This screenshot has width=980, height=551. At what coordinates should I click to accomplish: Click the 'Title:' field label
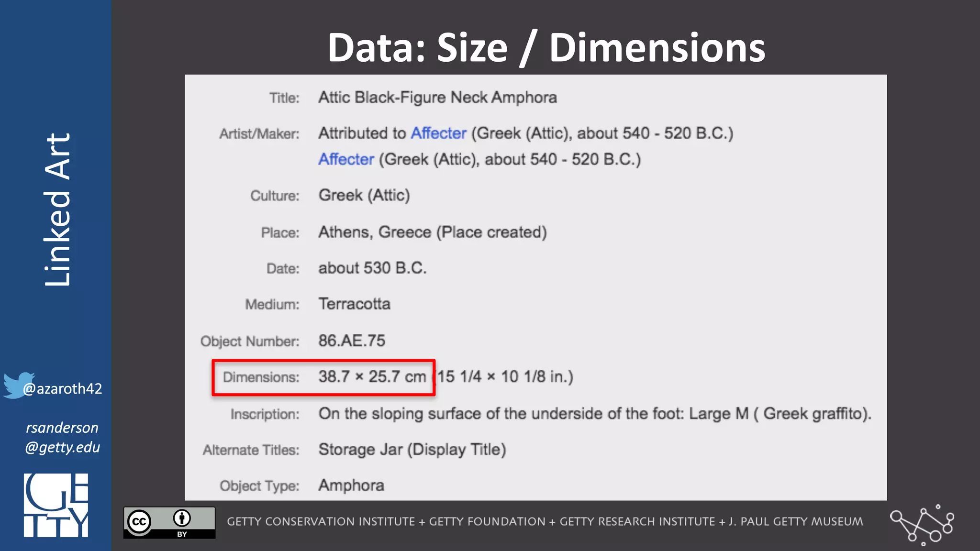284,98
